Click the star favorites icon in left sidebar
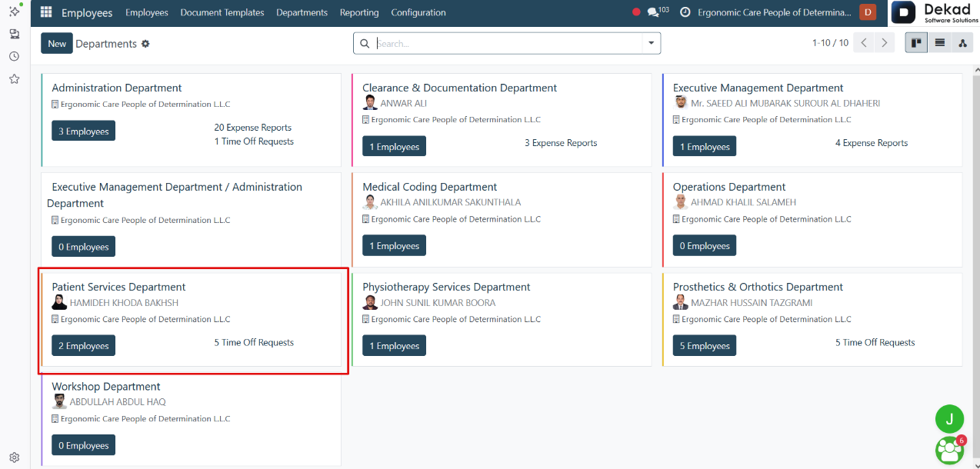Screen dimensions: 980x469 pyautogui.click(x=14, y=78)
